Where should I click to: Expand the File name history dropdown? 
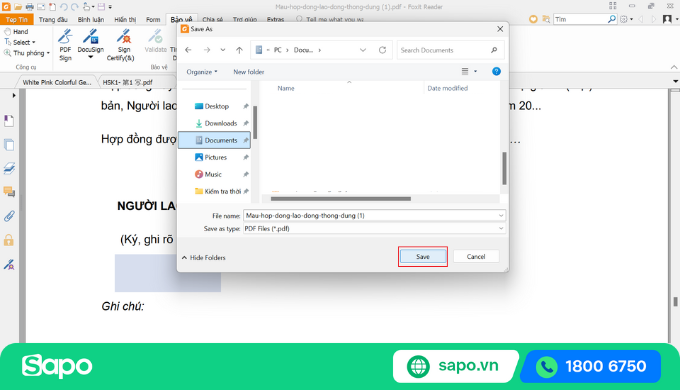tap(501, 216)
